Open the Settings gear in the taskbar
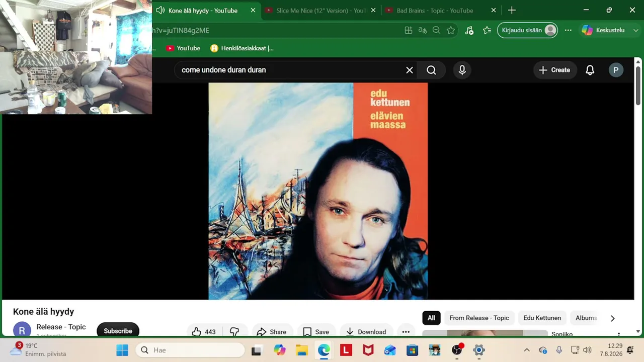Screen dimensions: 644x362 click(x=478, y=350)
